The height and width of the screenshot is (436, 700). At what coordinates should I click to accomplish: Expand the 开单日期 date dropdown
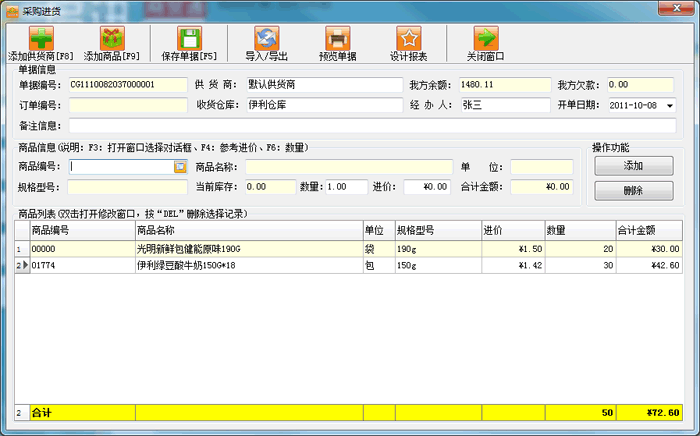pos(668,105)
